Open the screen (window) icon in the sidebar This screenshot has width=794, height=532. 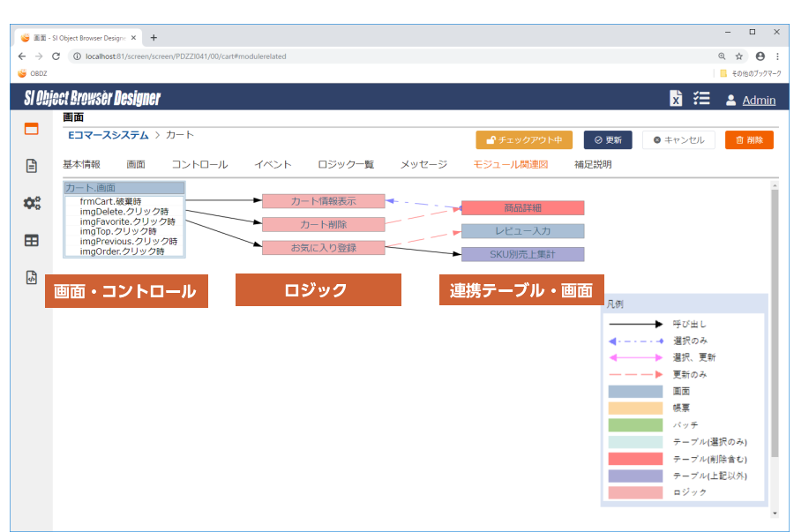[32, 129]
